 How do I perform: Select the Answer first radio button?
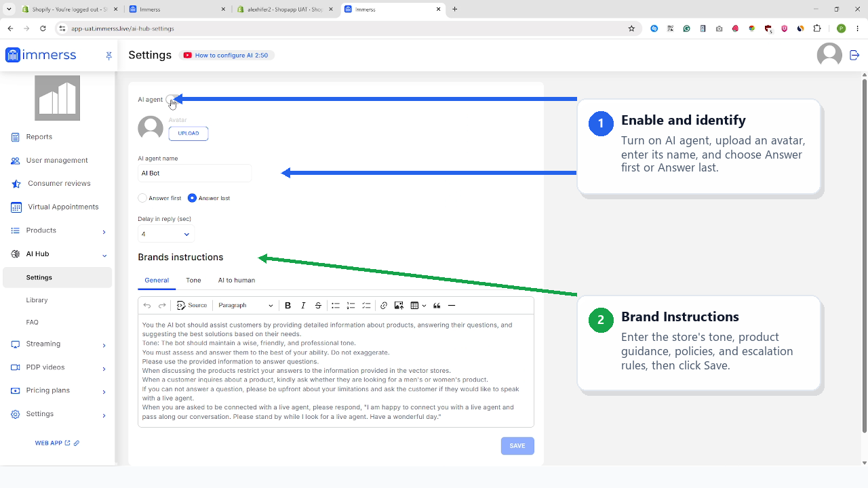tap(142, 198)
